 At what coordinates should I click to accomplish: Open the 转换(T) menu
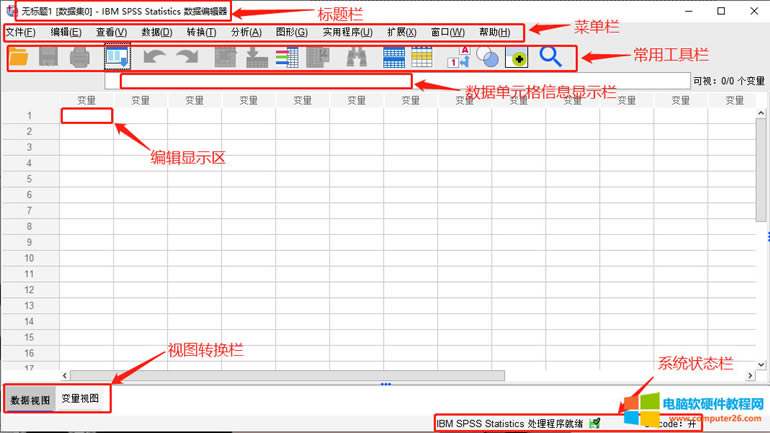pyautogui.click(x=201, y=32)
